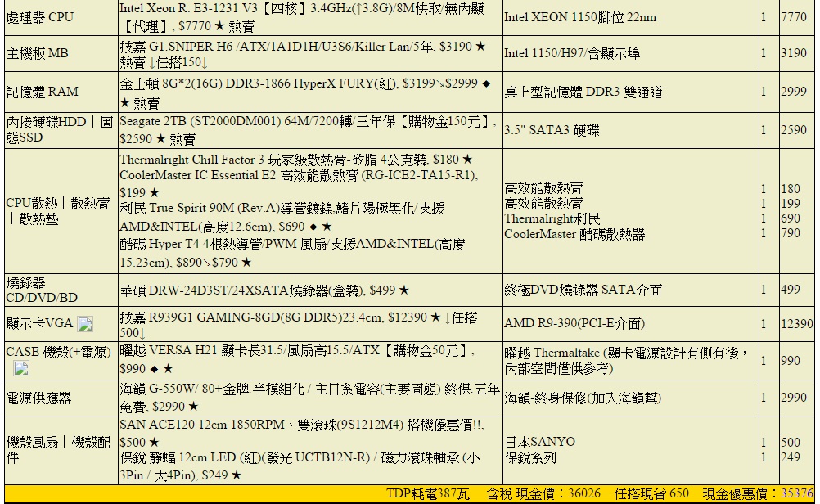Click the 機殼風扇｜機殼配件 category label
This screenshot has height=504, width=820.
point(59,450)
